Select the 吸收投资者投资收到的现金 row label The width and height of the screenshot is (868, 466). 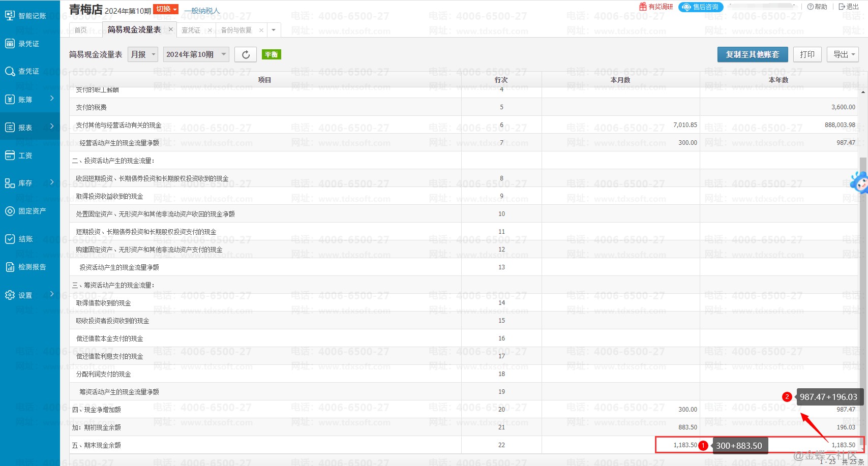pos(112,321)
